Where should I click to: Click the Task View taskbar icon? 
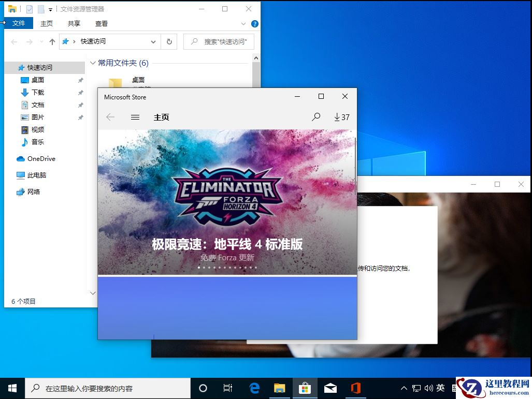tap(228, 388)
